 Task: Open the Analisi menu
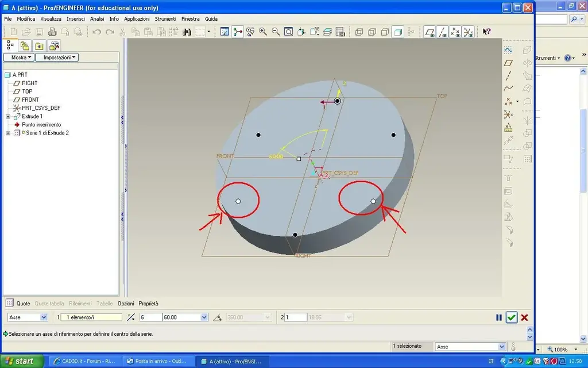pos(96,19)
